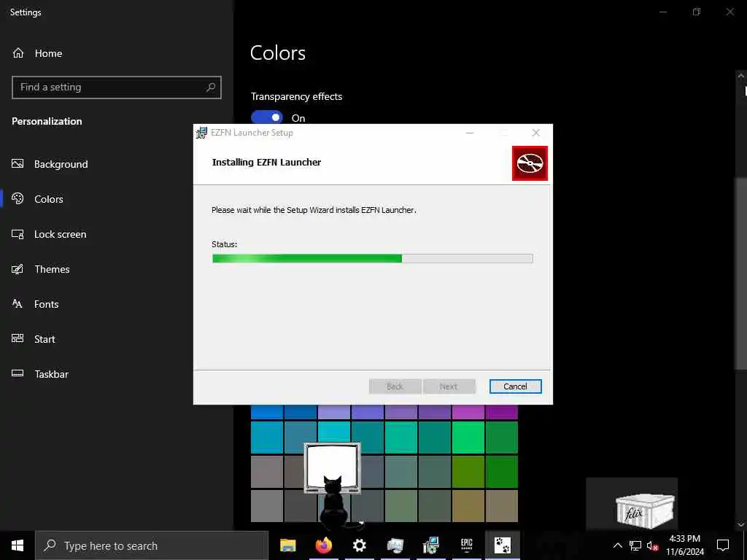This screenshot has height=560, width=747.
Task: Click the black cat watching the TV
Action: (333, 502)
